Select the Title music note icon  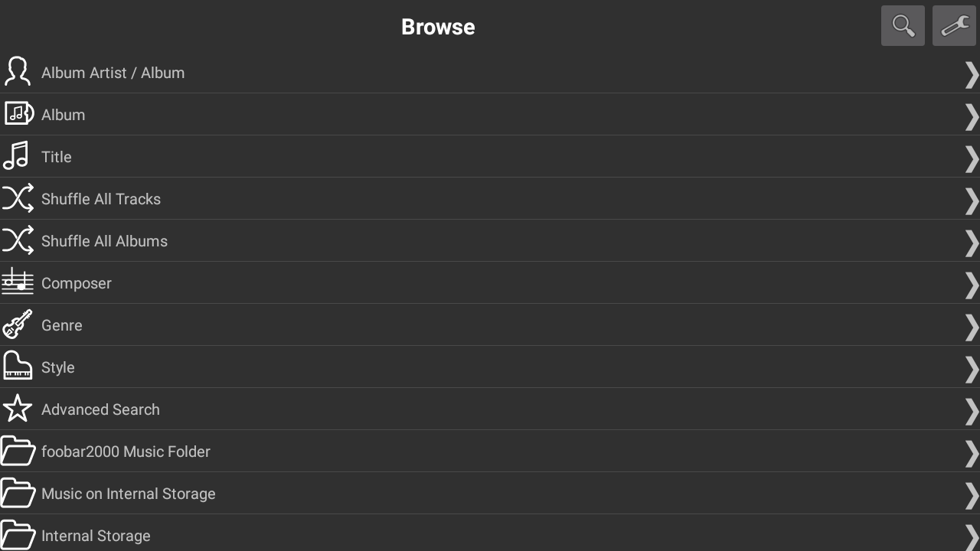click(18, 155)
